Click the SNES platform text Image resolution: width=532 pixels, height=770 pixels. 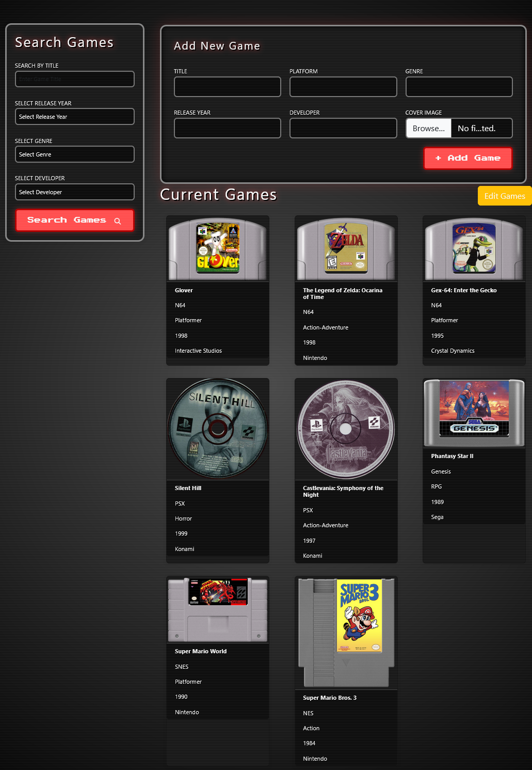point(182,667)
